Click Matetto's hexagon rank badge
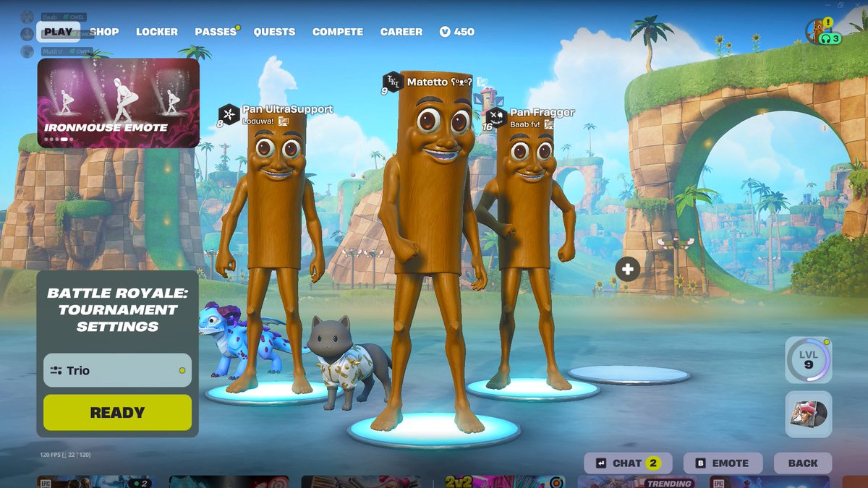The width and height of the screenshot is (868, 488). coord(393,81)
